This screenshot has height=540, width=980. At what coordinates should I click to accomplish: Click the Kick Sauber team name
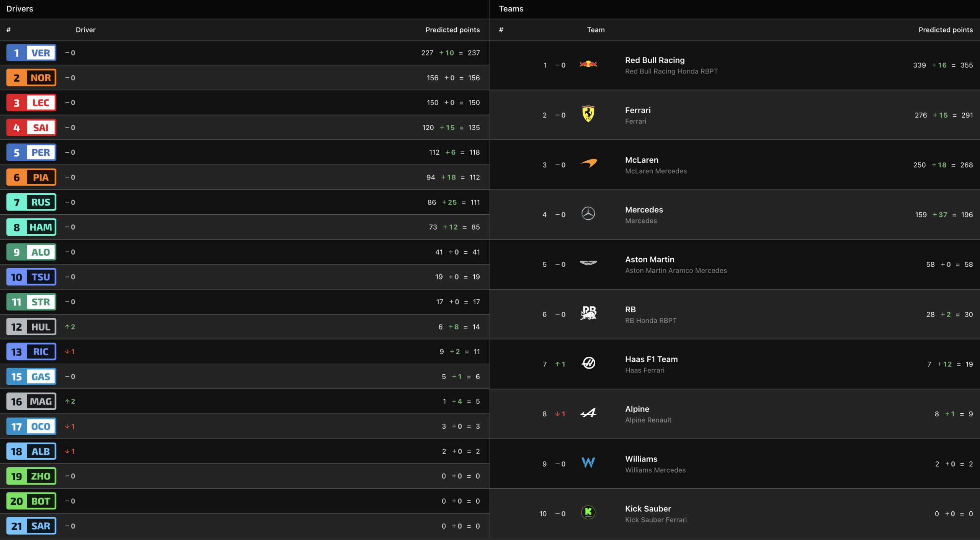[x=648, y=509]
